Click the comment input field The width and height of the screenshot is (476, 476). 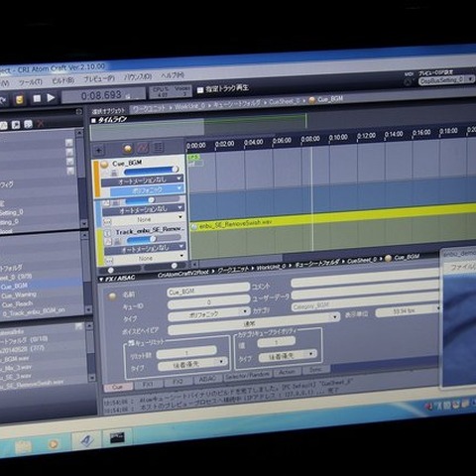point(365,279)
